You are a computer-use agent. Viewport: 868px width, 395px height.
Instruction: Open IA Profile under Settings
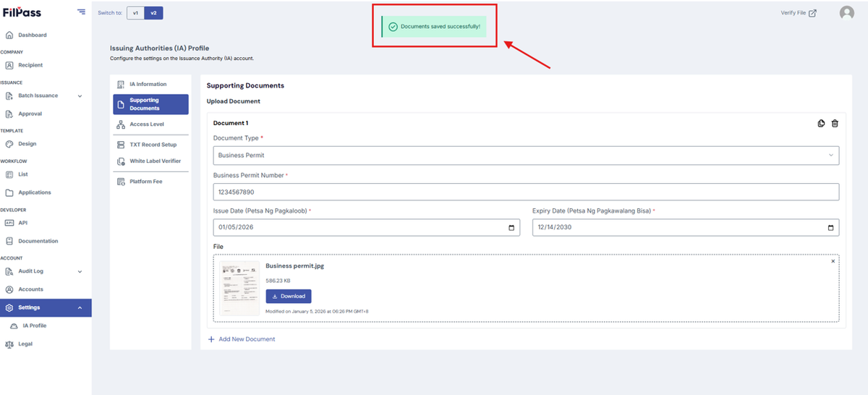click(34, 326)
